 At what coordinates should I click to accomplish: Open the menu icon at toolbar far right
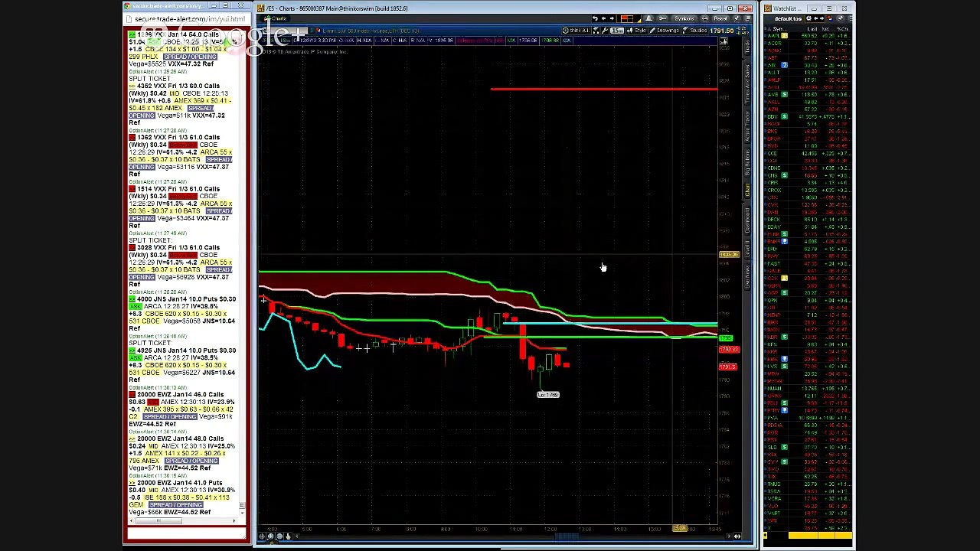click(x=748, y=18)
